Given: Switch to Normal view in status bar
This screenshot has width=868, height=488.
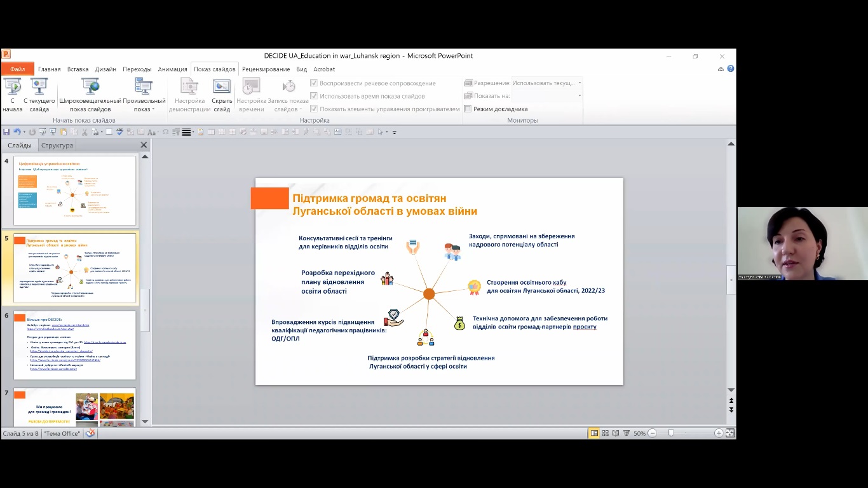Looking at the screenshot, I should (594, 433).
